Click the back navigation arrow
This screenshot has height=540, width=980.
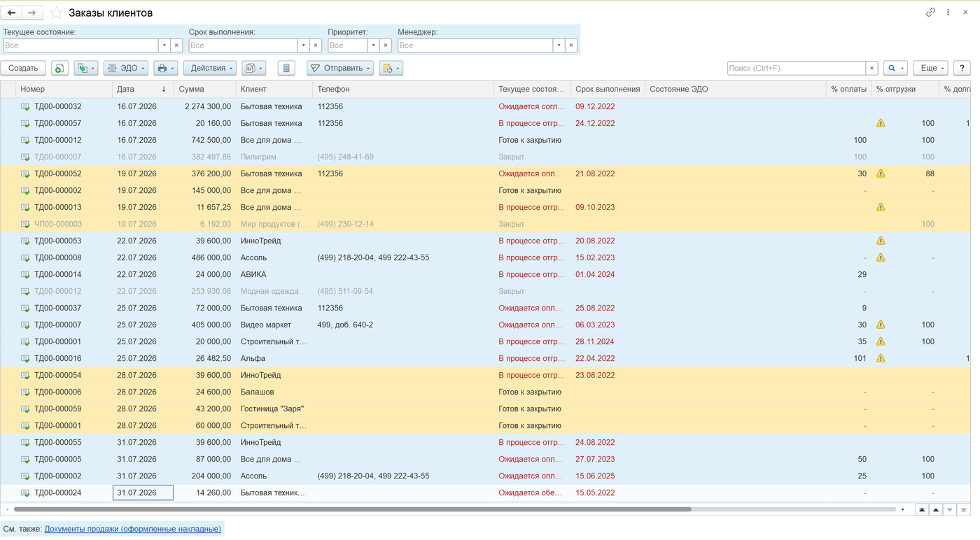tap(12, 13)
